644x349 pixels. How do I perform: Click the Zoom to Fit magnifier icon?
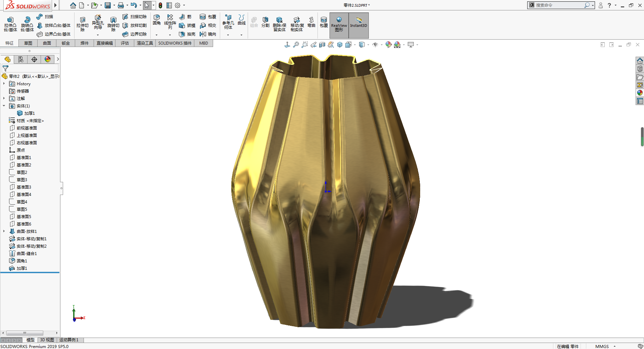pyautogui.click(x=296, y=45)
